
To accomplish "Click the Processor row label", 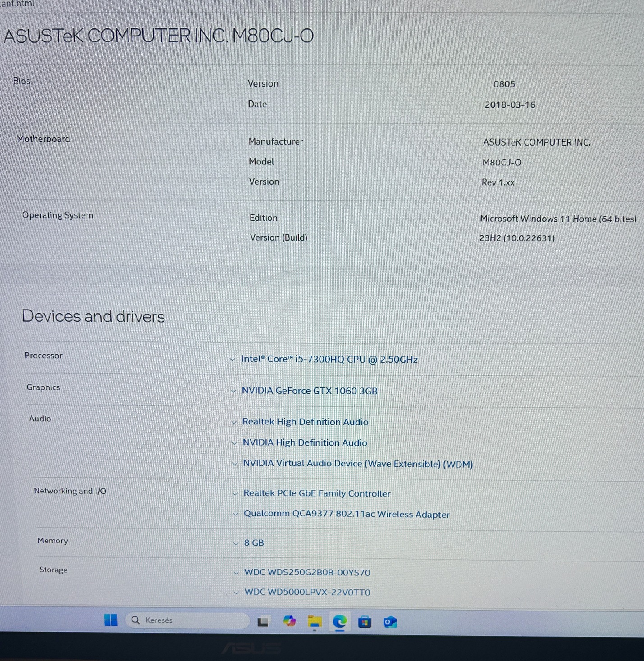I will (43, 356).
